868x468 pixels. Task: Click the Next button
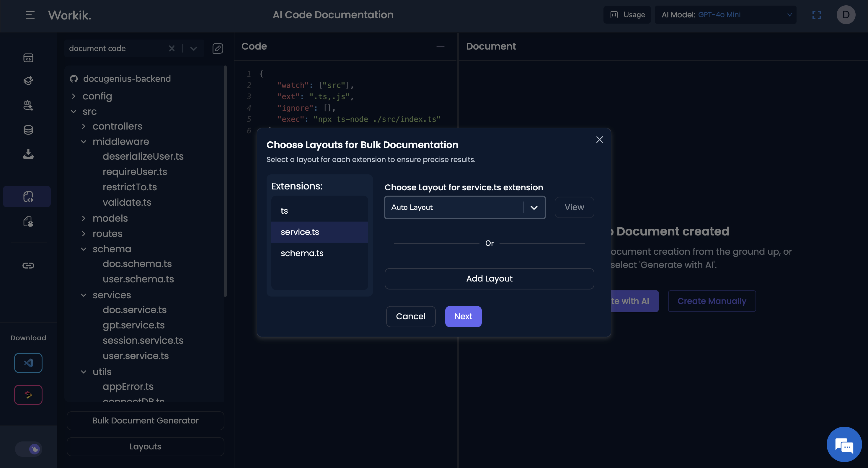pos(463,317)
